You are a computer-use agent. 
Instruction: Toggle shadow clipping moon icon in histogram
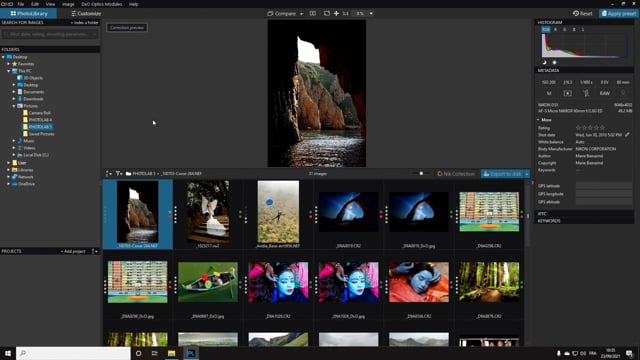pyautogui.click(x=544, y=62)
